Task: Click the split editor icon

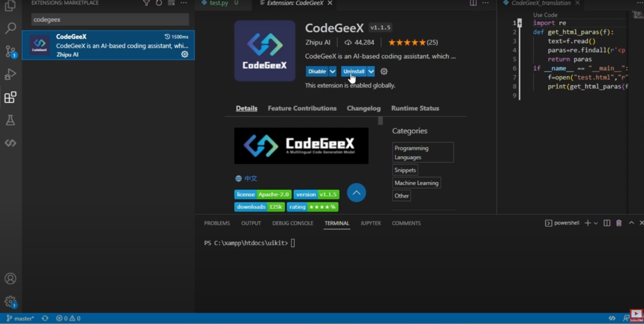Action: [473, 3]
